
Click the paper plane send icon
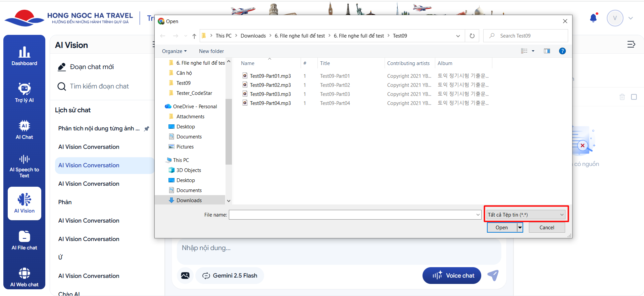(493, 276)
